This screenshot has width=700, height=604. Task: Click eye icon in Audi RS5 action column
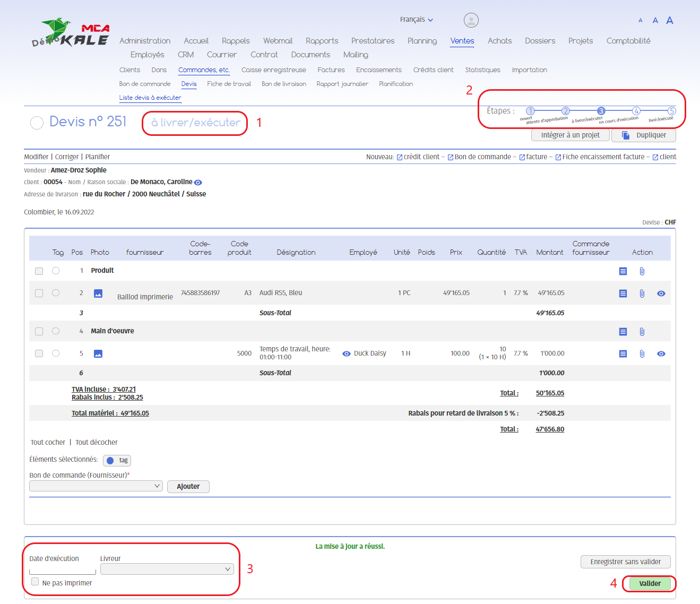[x=661, y=294]
